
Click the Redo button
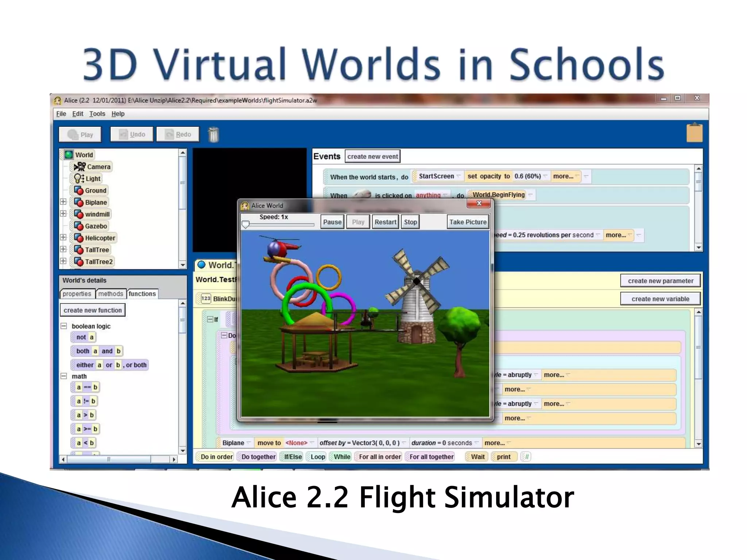[x=178, y=134]
